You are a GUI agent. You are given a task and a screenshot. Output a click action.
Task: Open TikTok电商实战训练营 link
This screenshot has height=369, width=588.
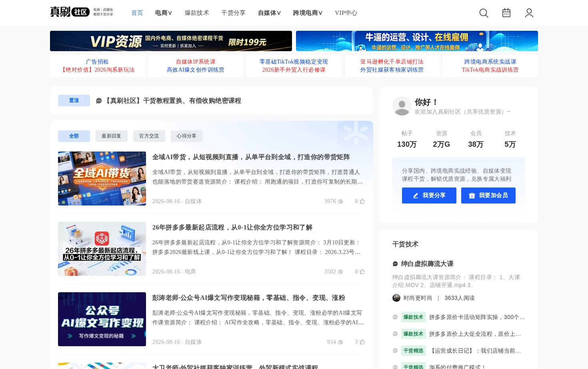490,70
